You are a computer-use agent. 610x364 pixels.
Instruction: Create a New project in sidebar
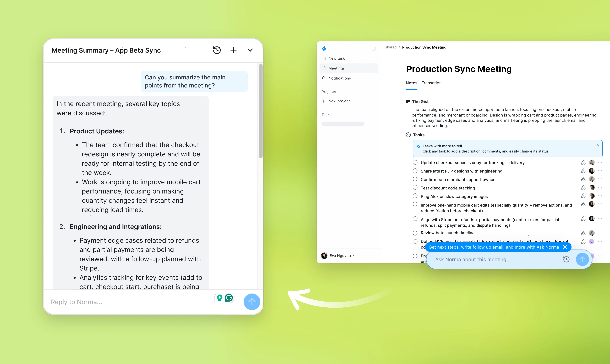tap(339, 101)
